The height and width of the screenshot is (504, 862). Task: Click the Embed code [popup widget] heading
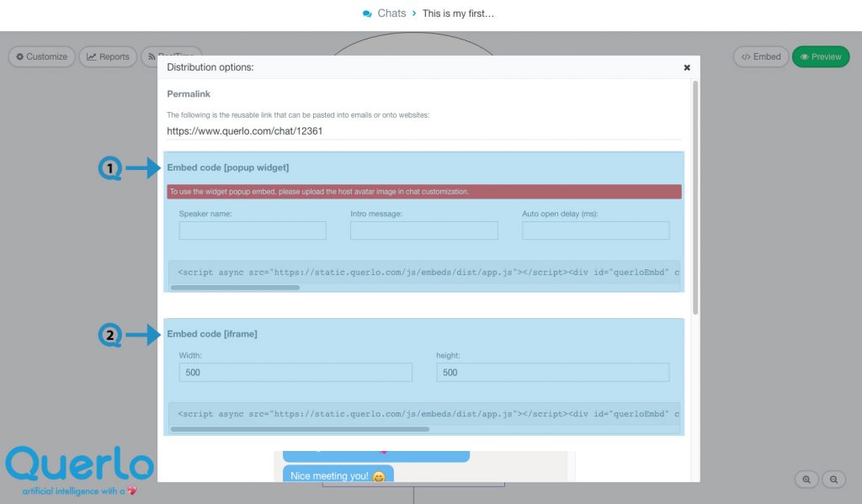click(x=227, y=167)
